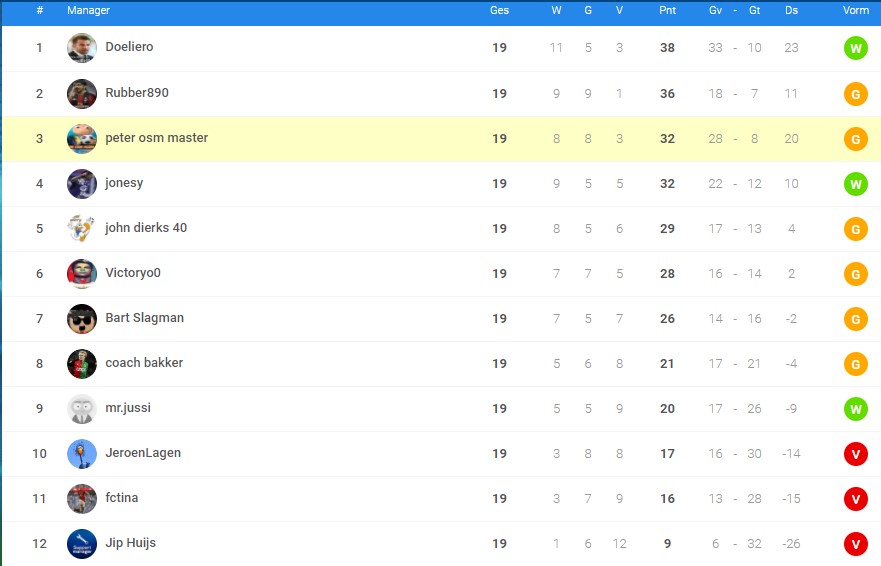Select mr.jussi's default gray avatar
The height and width of the screenshot is (566, 881).
point(81,408)
